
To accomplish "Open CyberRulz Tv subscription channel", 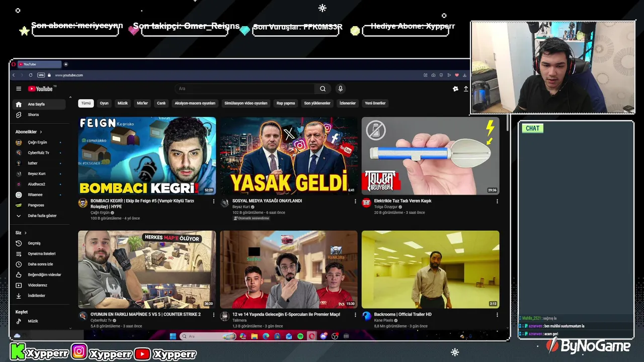I will pyautogui.click(x=39, y=153).
